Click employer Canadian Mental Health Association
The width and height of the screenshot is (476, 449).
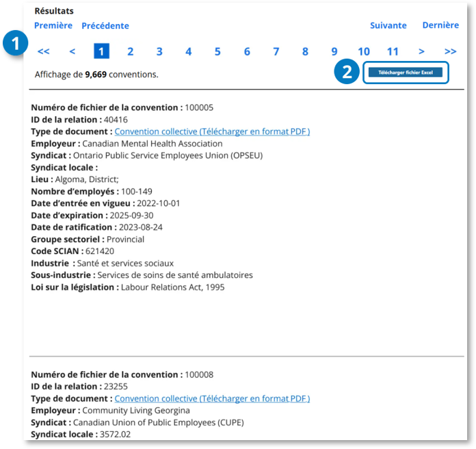153,143
